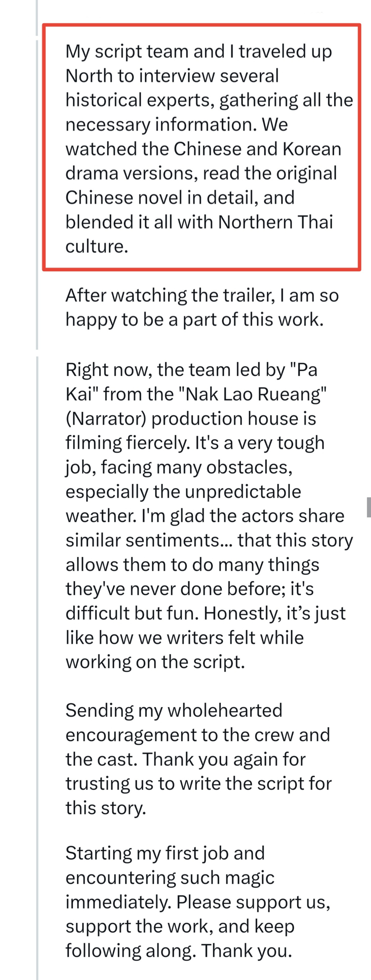Click the word "immediately" in the final paragraph

(118, 902)
